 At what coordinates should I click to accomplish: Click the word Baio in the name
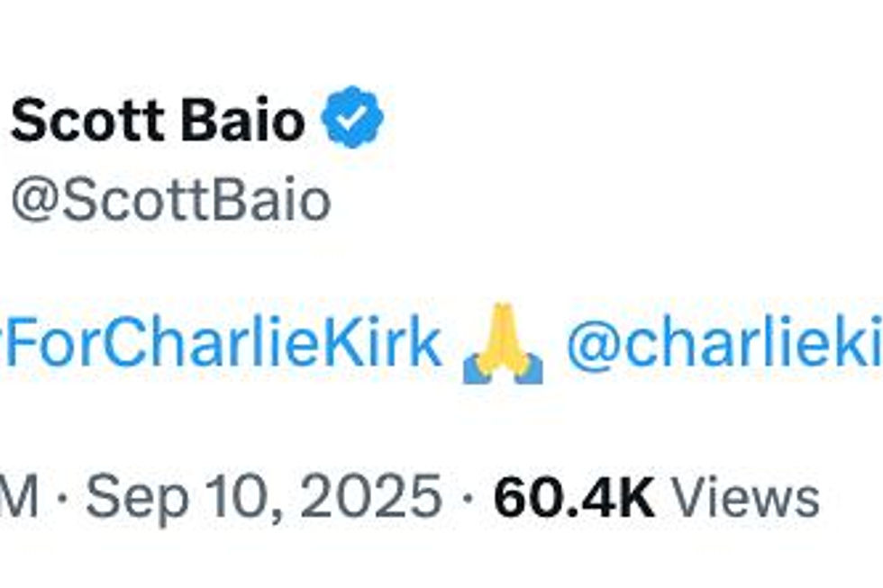pyautogui.click(x=249, y=120)
